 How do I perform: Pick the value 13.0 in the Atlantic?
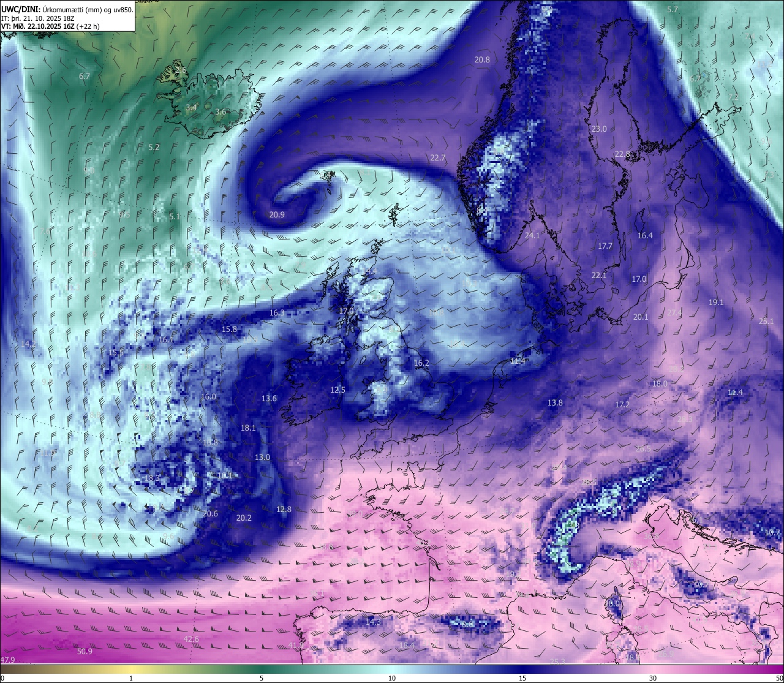262,458
